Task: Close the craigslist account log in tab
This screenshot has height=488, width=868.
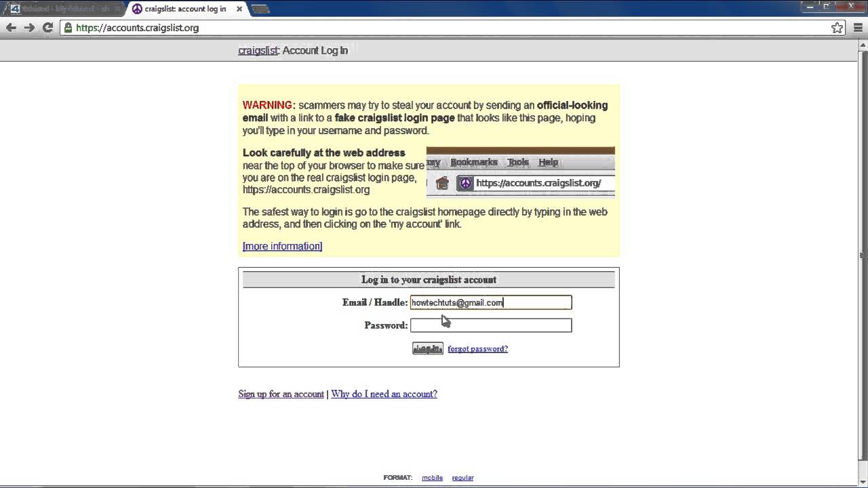Action: click(239, 9)
